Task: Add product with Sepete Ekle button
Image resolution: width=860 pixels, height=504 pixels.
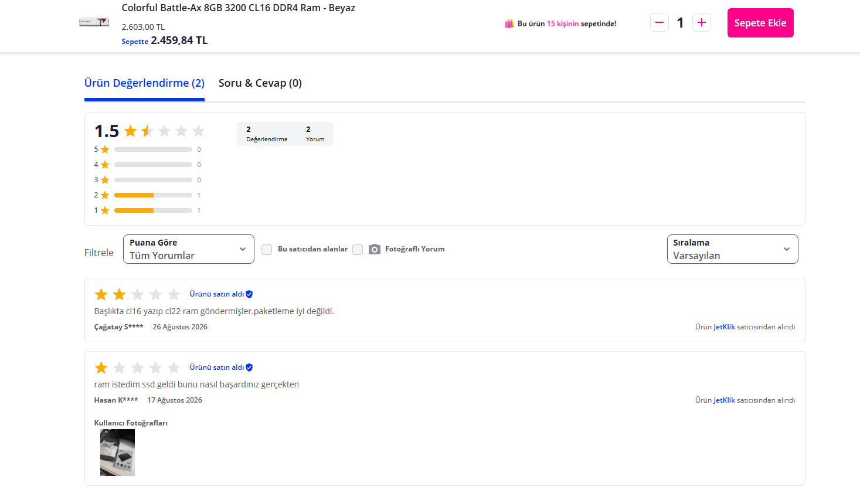Action: click(760, 23)
